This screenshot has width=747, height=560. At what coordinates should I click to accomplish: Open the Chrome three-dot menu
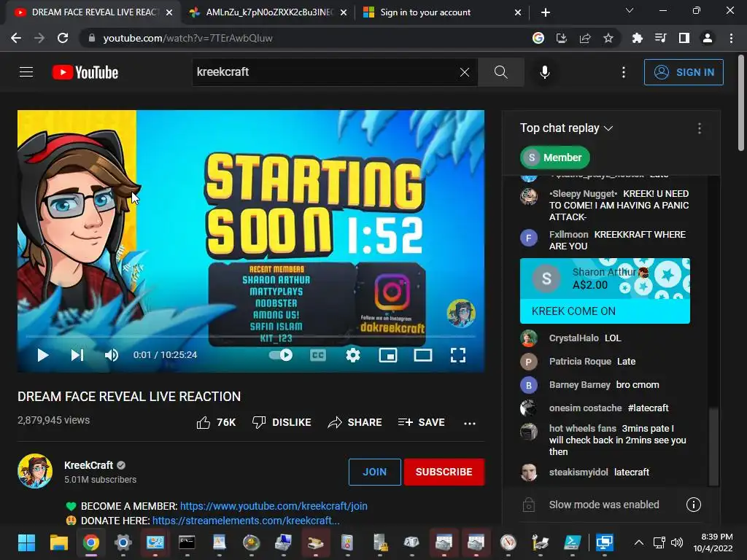(x=731, y=38)
